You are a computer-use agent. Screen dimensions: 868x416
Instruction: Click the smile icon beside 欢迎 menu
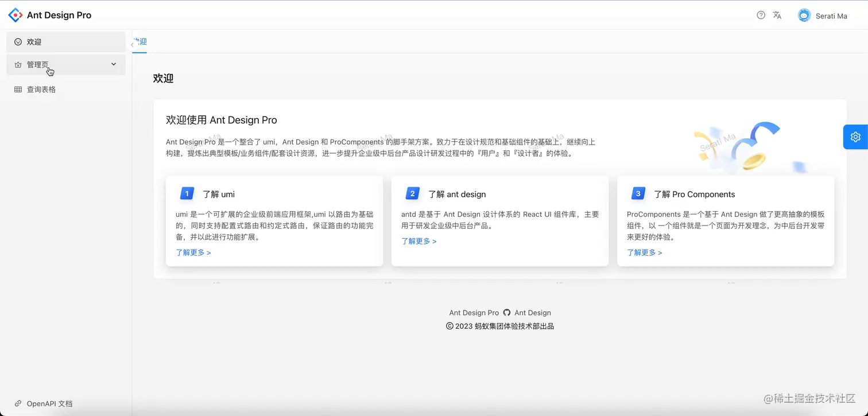point(18,41)
